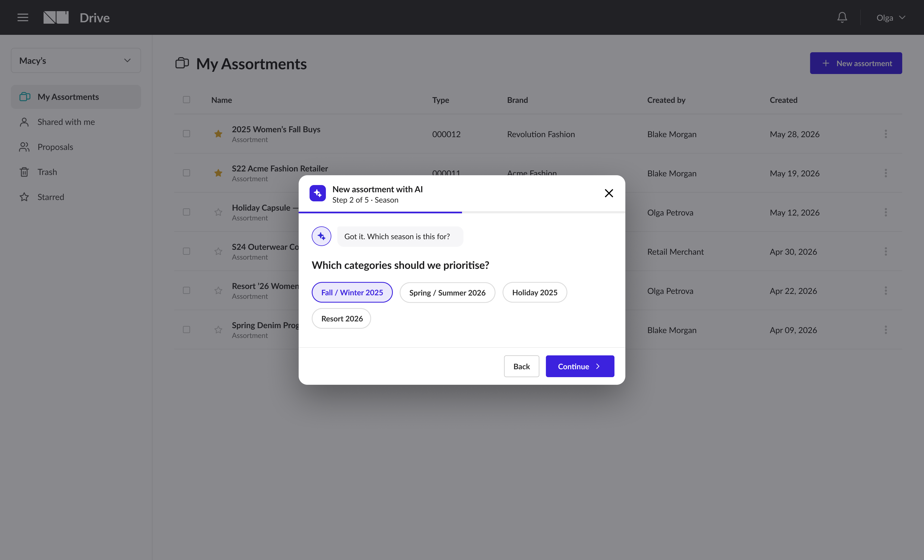Check the S24 Outerwear row checkbox
The image size is (924, 560).
186,251
